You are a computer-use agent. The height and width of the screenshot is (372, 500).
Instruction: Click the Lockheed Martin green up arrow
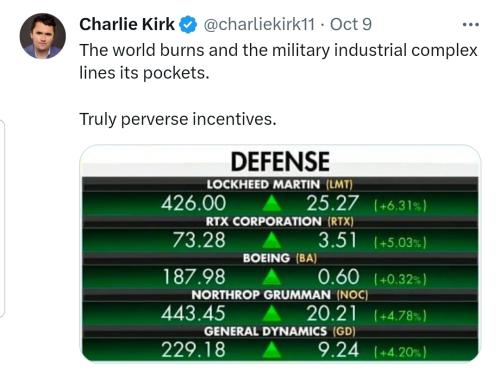pos(272,203)
